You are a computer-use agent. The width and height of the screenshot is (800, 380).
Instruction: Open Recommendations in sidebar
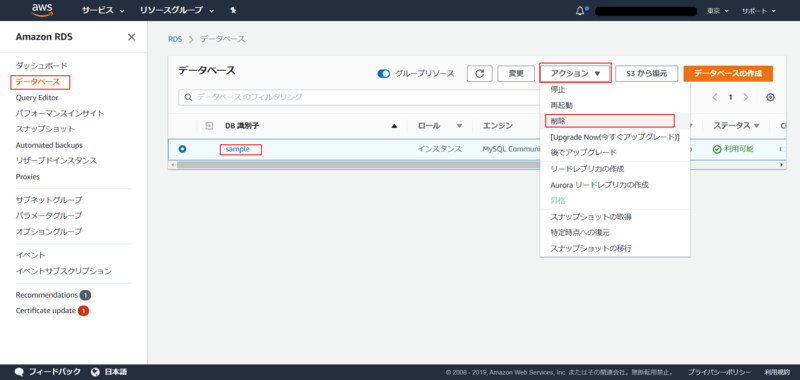[x=46, y=295]
